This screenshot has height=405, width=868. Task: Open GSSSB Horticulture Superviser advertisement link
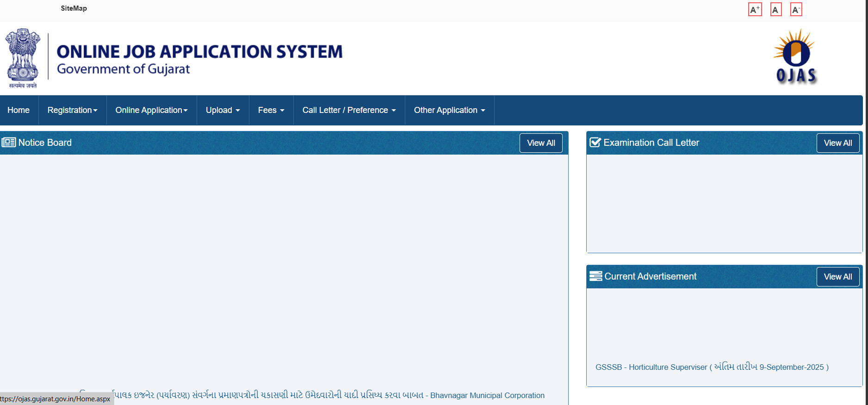(x=712, y=367)
